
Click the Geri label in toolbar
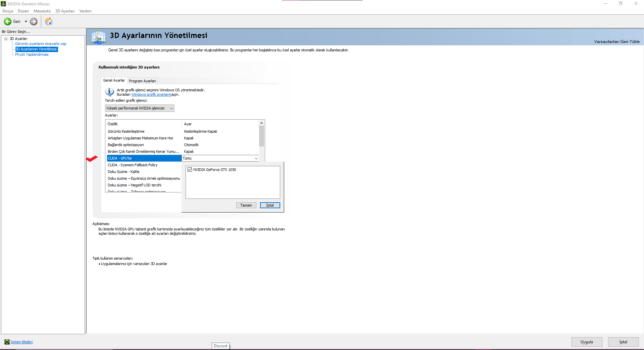pyautogui.click(x=17, y=21)
